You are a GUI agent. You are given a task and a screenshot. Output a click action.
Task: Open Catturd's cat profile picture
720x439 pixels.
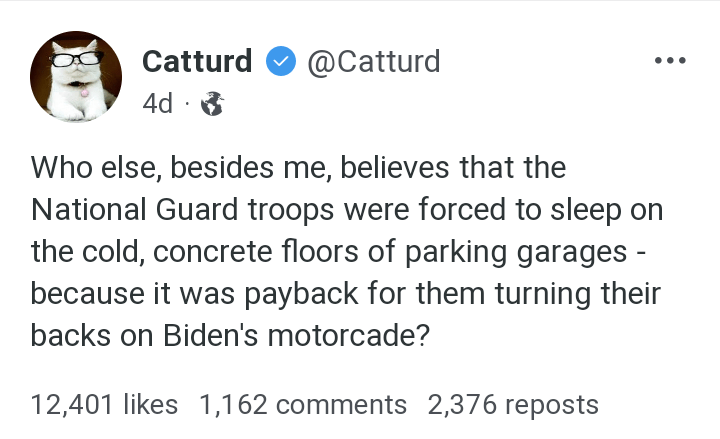(x=76, y=82)
